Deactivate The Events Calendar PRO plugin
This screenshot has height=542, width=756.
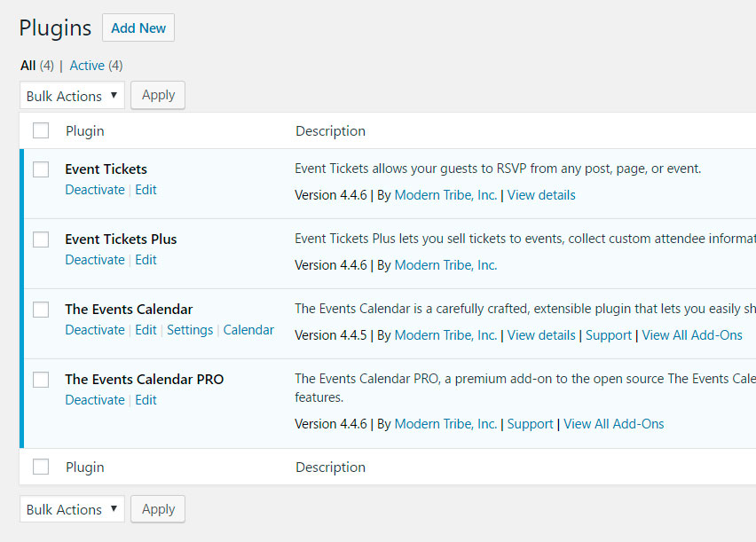pyautogui.click(x=95, y=400)
